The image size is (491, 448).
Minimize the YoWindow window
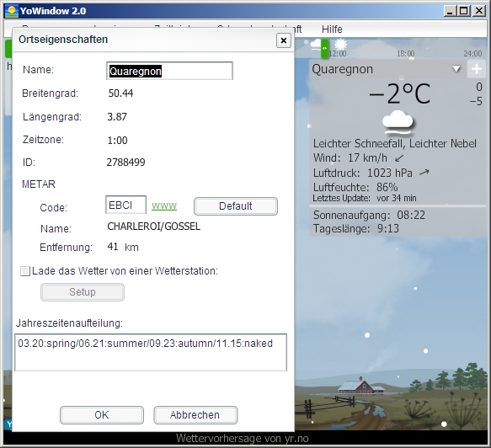[x=450, y=11]
